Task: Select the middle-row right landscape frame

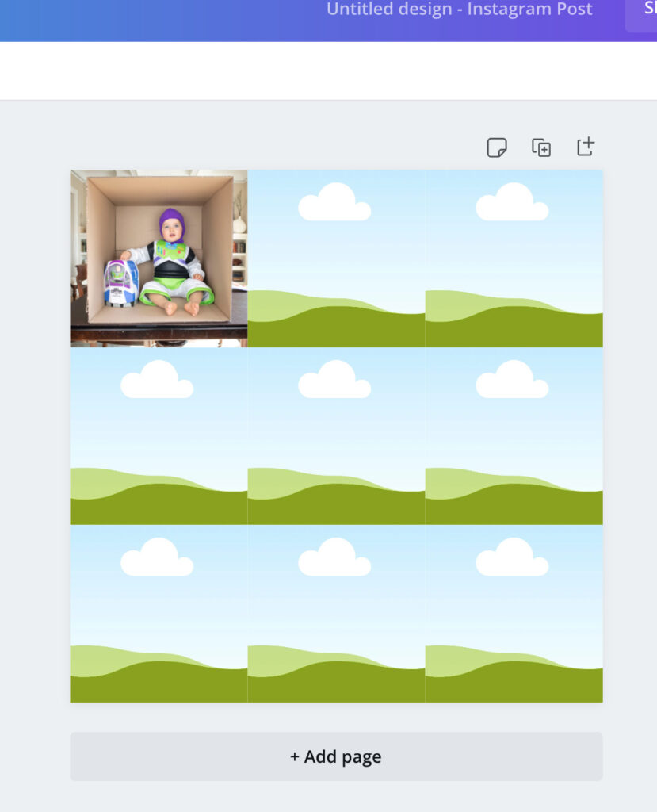Action: tap(514, 436)
